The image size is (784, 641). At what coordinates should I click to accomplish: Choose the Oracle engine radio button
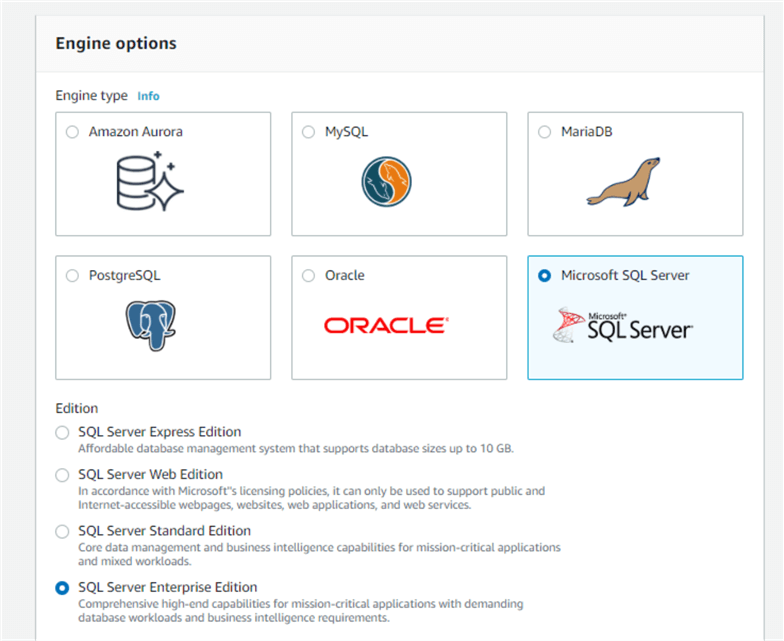point(308,276)
